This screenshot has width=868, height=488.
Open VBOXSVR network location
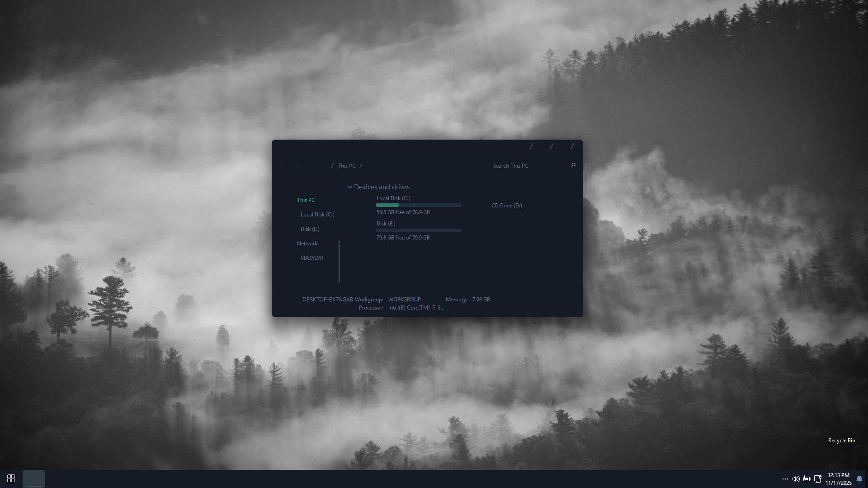[311, 258]
